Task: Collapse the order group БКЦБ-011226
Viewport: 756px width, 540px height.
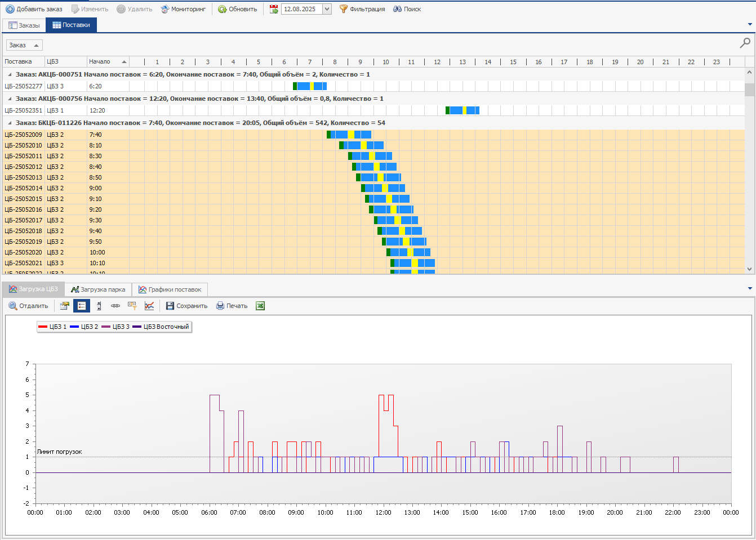Action: 10,123
